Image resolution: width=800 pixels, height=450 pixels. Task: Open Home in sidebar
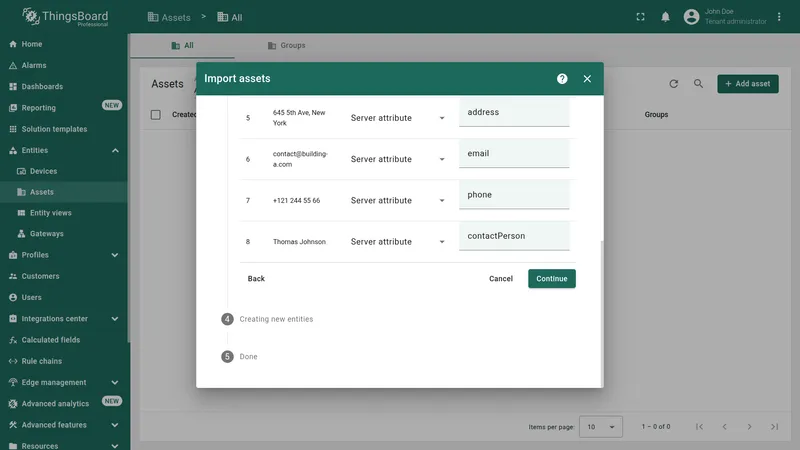click(64, 44)
